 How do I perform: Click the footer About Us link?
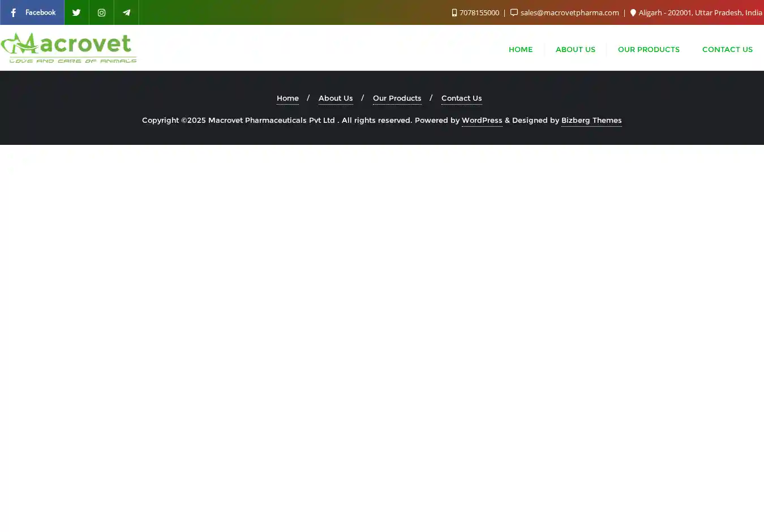(335, 98)
